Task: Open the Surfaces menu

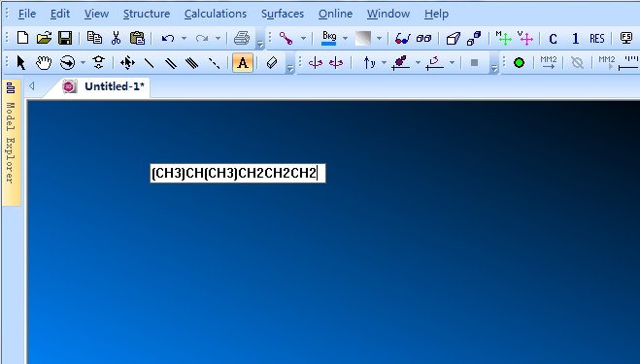Action: (x=283, y=14)
